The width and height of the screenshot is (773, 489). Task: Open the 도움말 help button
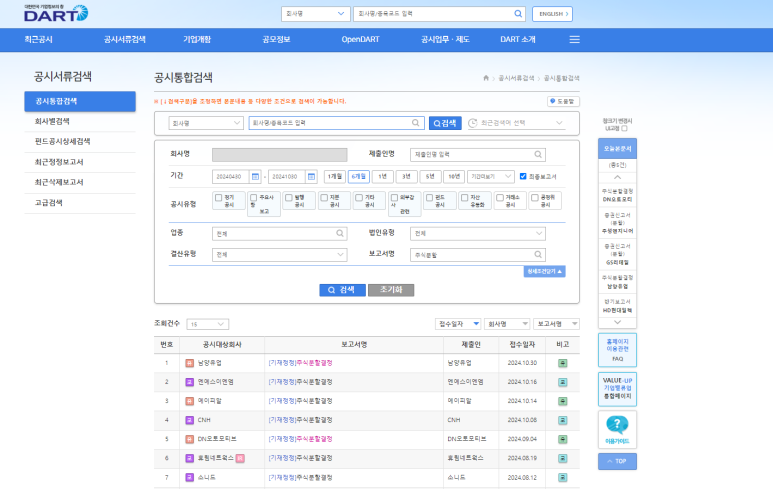point(563,101)
